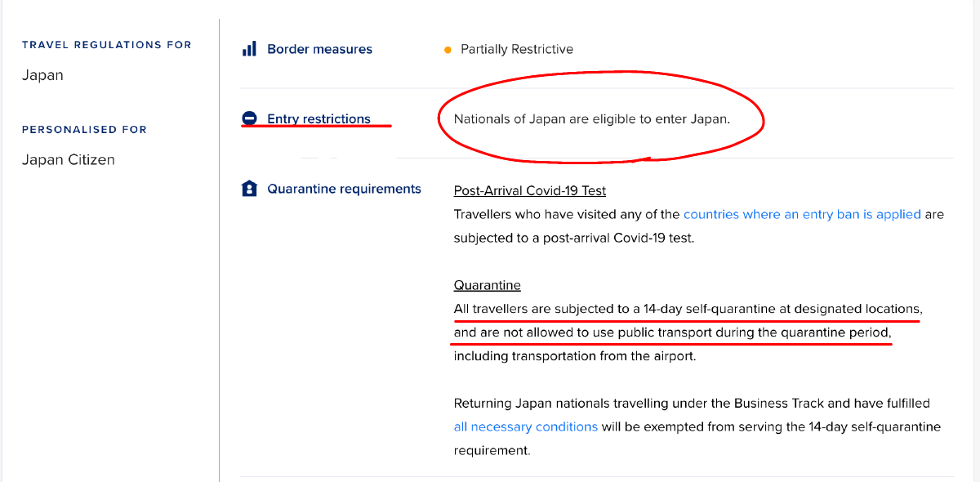Select the Entry restrictions heading
980x482 pixels.
318,118
